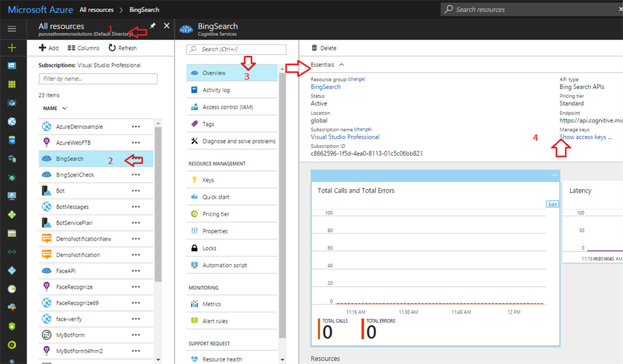Click the BingSearch menu scrollbar down arrow

pyautogui.click(x=282, y=360)
